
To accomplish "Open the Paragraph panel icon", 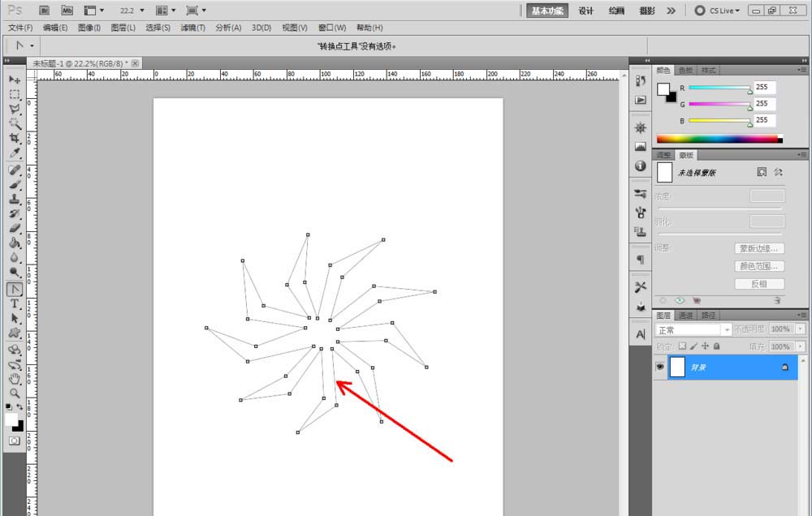I will [641, 260].
